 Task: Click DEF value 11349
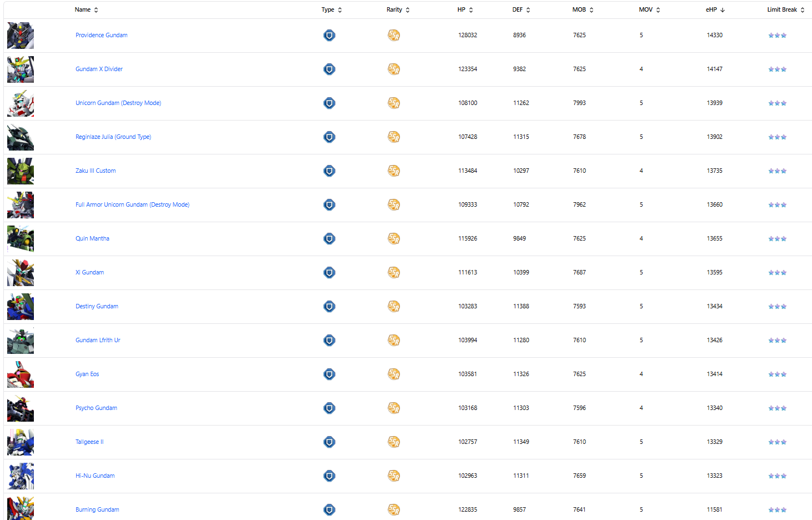521,442
